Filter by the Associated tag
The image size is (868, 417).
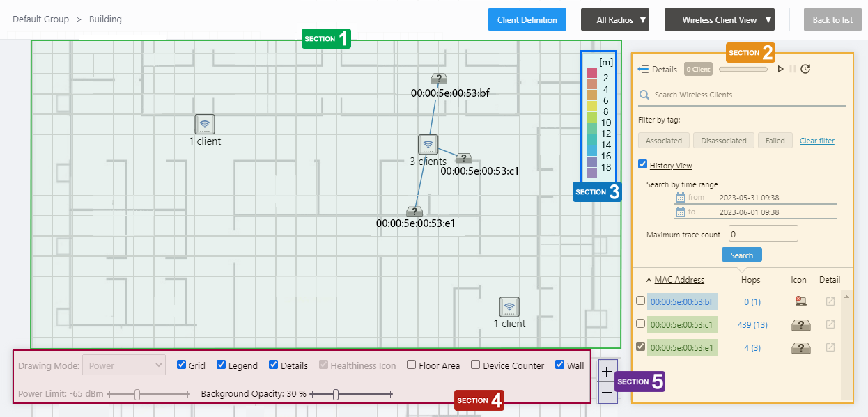(663, 141)
